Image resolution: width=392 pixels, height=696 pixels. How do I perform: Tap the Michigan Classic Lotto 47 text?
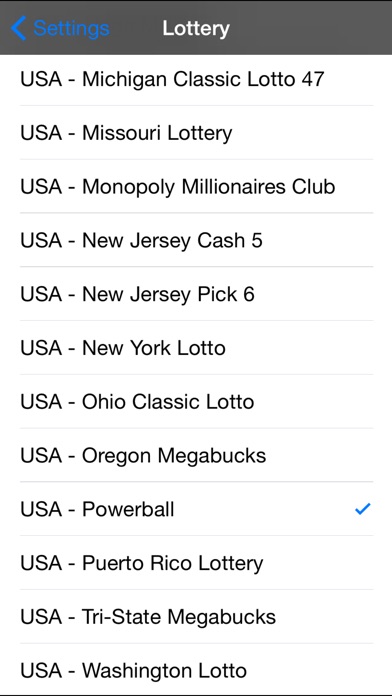click(x=203, y=79)
